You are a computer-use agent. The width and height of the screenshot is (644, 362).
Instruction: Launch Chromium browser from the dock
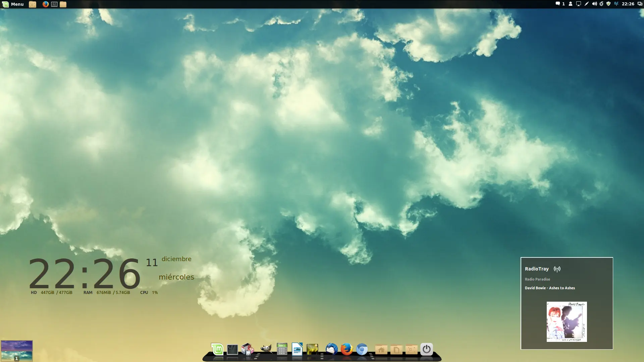tap(362, 350)
